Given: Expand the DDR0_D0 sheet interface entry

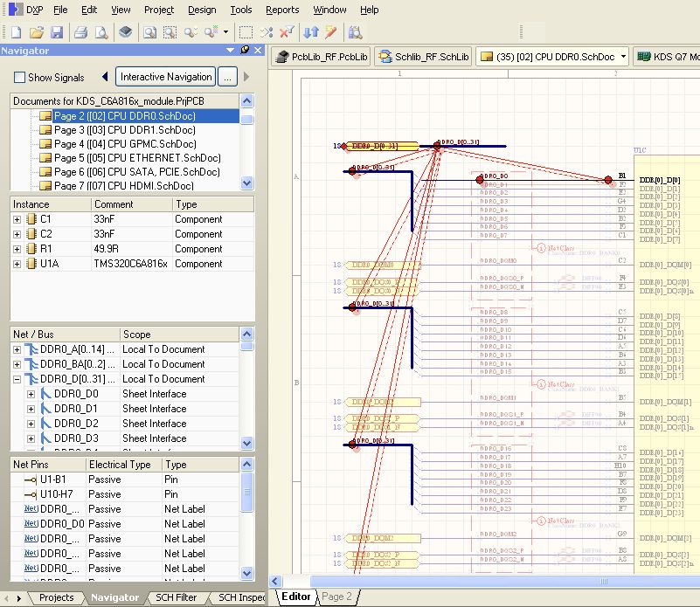Looking at the screenshot, I should pos(31,394).
